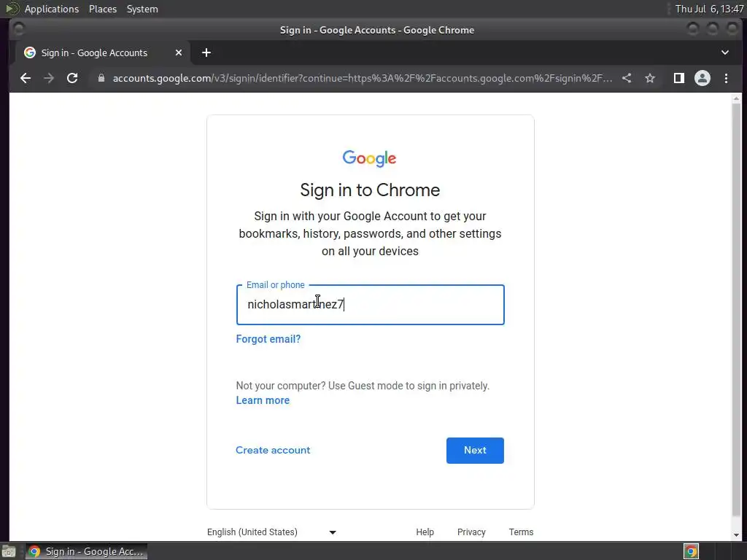Open the System menu
747x560 pixels.
click(142, 9)
